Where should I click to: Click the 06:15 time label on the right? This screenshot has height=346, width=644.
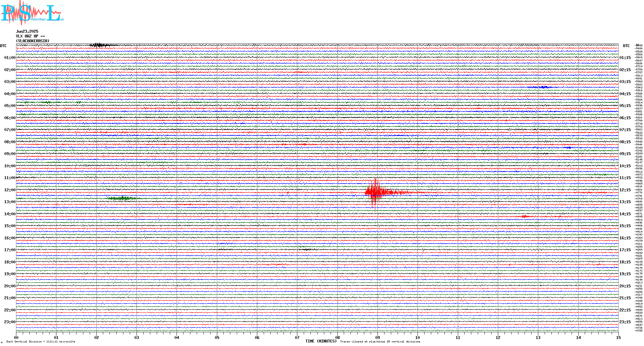625,118
